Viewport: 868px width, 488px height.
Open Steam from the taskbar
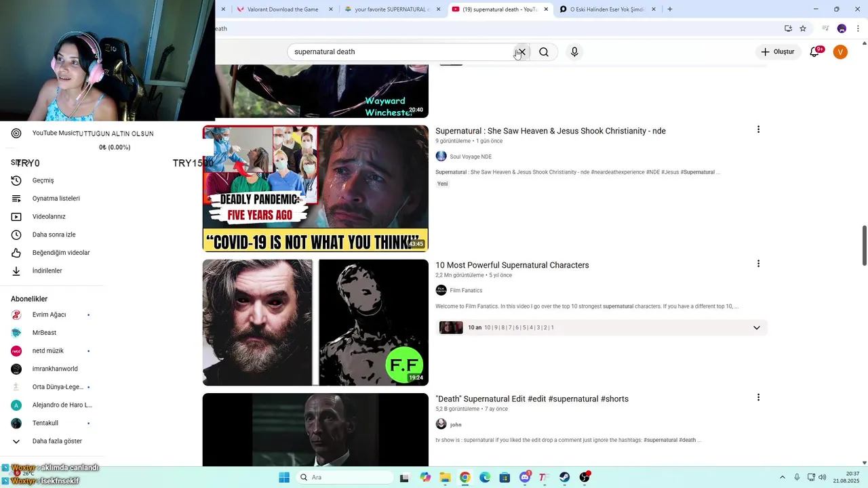[564, 477]
